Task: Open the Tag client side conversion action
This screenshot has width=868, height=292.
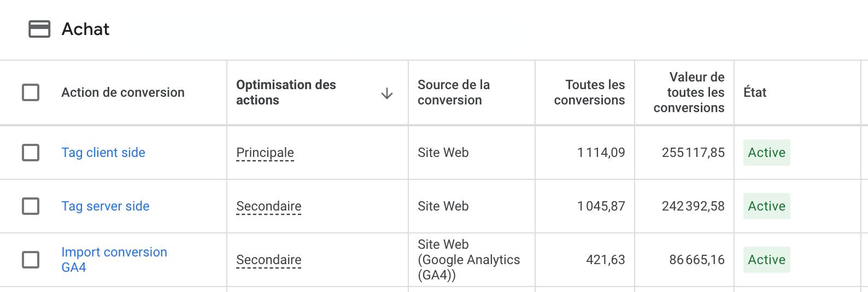Action: click(x=103, y=153)
